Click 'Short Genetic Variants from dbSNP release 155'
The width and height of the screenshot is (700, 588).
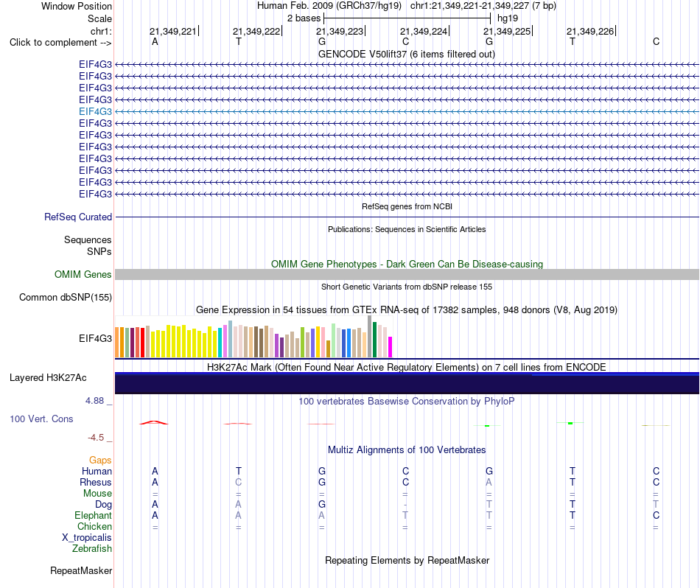pos(407,287)
